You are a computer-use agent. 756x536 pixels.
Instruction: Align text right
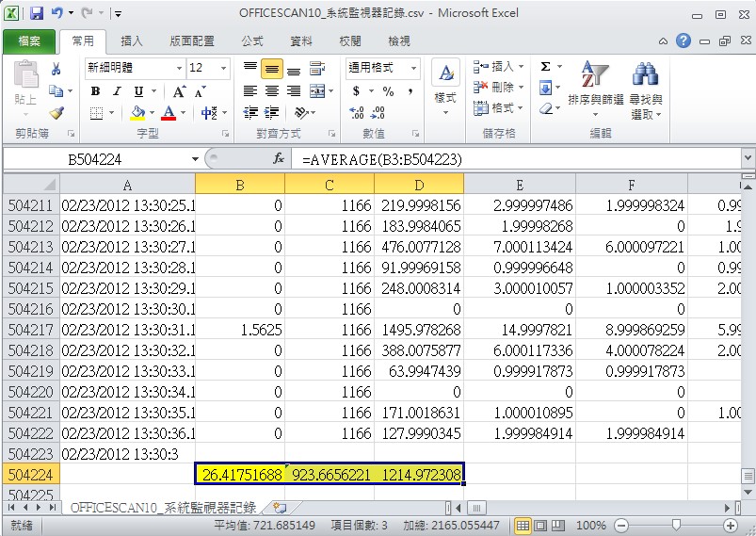click(x=294, y=90)
